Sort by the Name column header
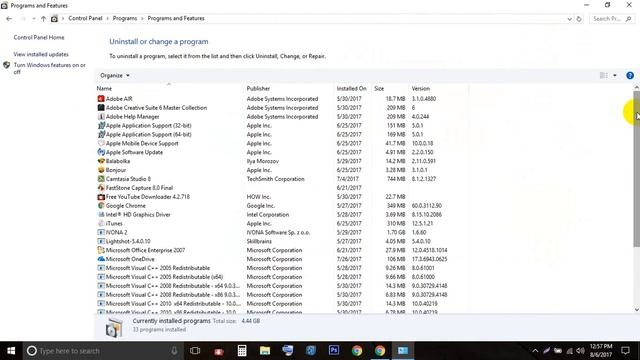 104,88
